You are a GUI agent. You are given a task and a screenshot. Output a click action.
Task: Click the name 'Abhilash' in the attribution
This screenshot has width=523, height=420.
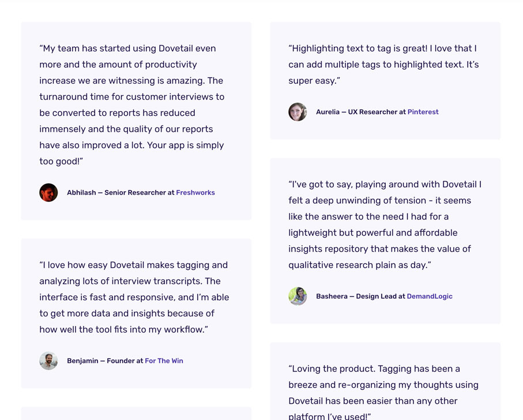pos(81,192)
